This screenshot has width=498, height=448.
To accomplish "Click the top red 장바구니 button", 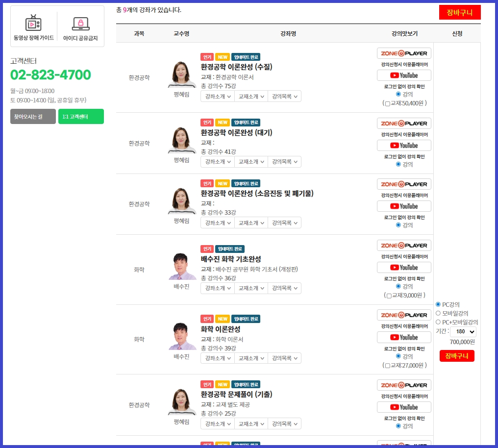I will (x=460, y=12).
